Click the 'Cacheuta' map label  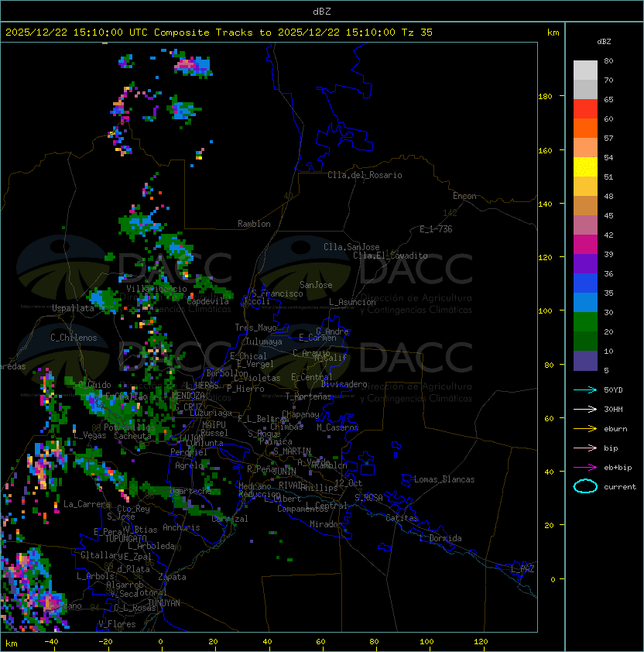[x=132, y=436]
